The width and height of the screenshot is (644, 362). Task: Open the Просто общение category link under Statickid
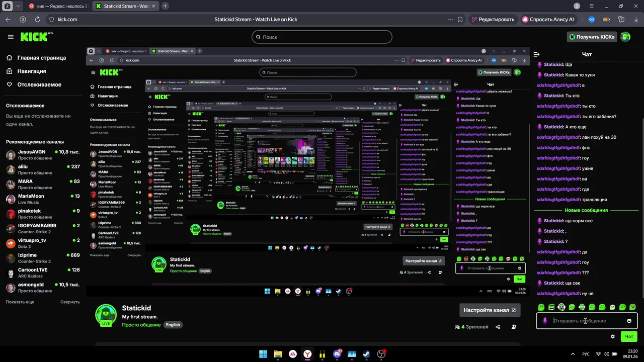point(141,325)
